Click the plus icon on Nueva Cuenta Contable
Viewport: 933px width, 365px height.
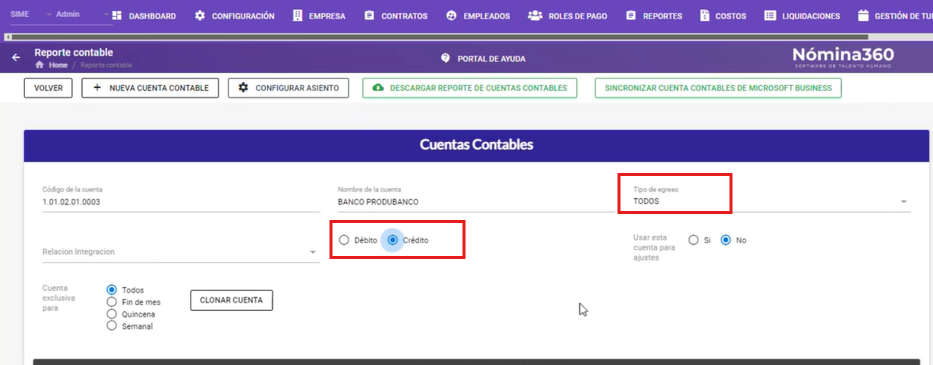98,88
